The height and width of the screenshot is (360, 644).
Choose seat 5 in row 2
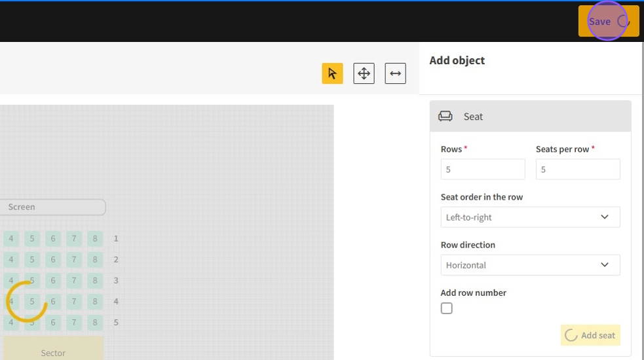[x=32, y=260]
